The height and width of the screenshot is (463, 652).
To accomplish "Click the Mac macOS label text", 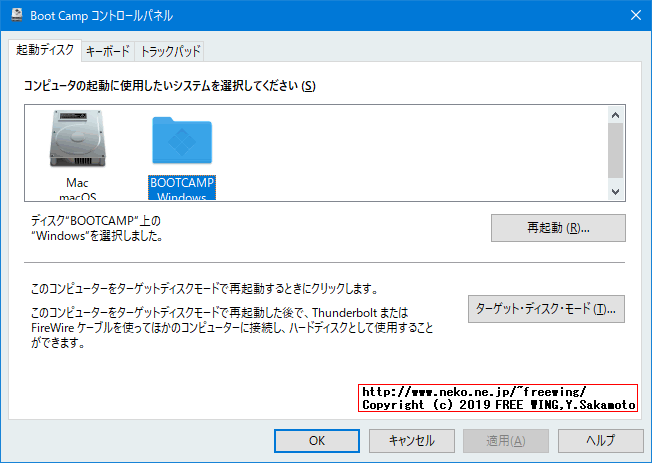I will [77, 189].
